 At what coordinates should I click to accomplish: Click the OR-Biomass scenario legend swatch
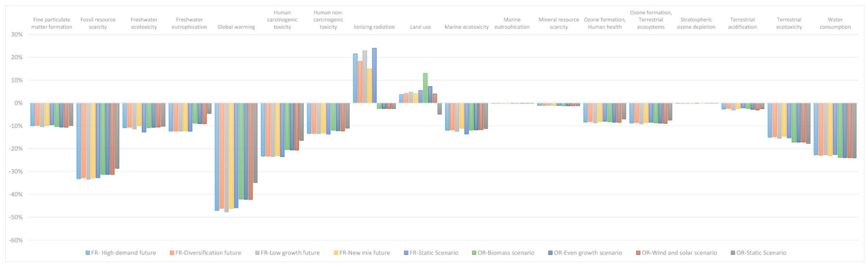coord(474,253)
